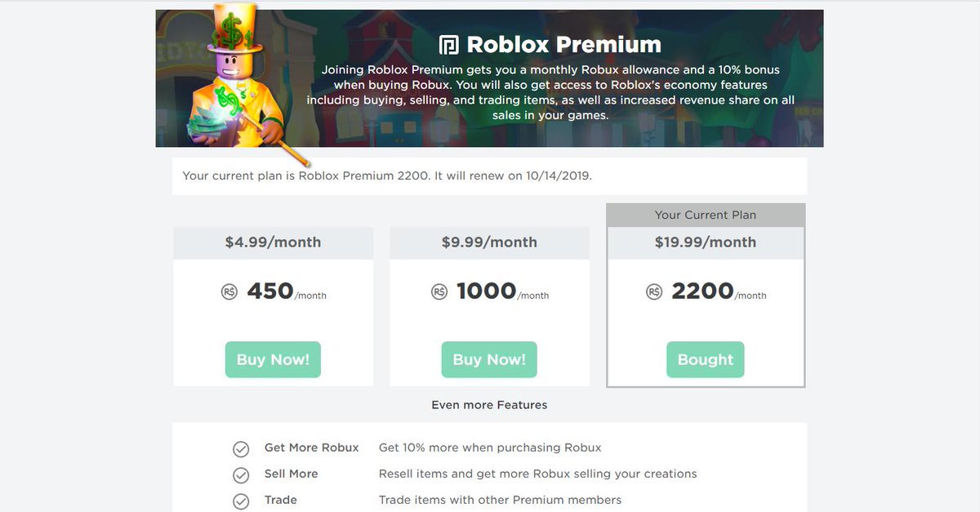Click the checkmark icon next to Trade
980x512 pixels.
241,501
